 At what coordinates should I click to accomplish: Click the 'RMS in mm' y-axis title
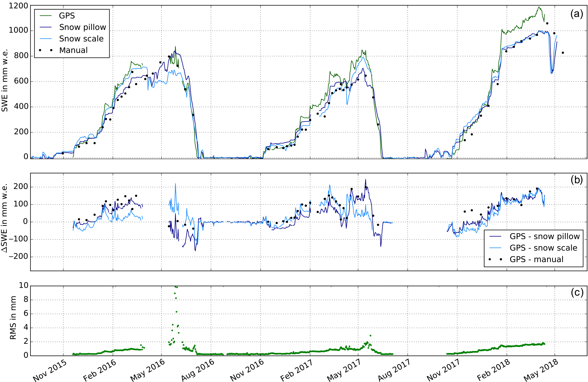click(x=13, y=318)
